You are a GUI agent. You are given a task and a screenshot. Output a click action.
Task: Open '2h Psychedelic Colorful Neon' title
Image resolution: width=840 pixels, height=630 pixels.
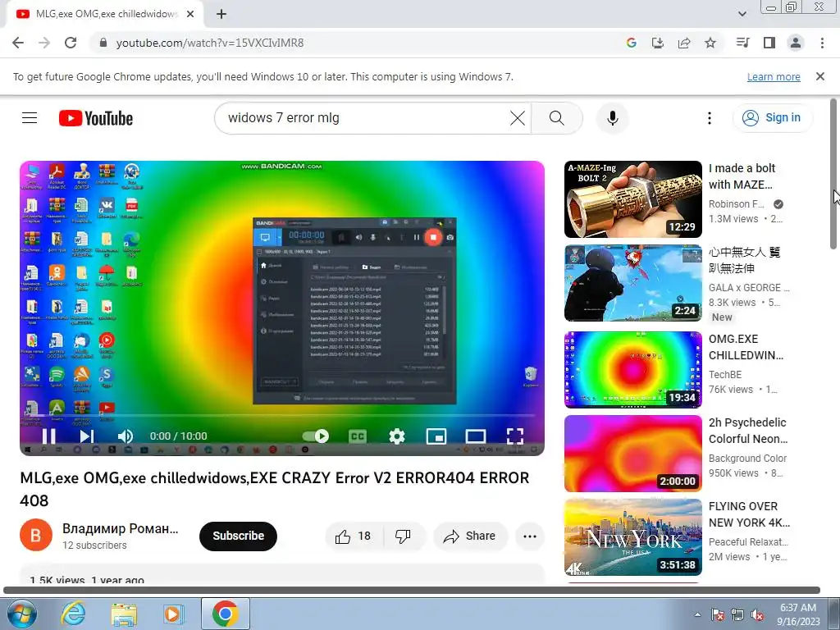coord(748,431)
